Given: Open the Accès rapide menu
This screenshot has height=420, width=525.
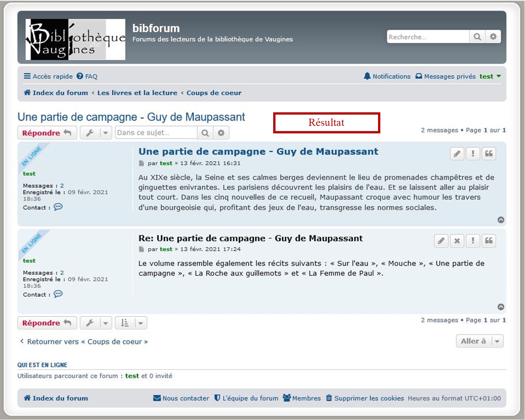Looking at the screenshot, I should (x=48, y=76).
